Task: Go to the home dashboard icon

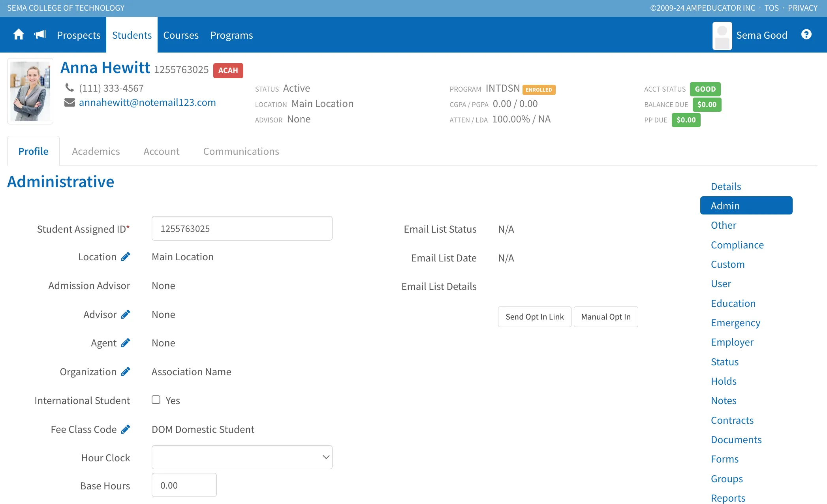Action: tap(19, 35)
